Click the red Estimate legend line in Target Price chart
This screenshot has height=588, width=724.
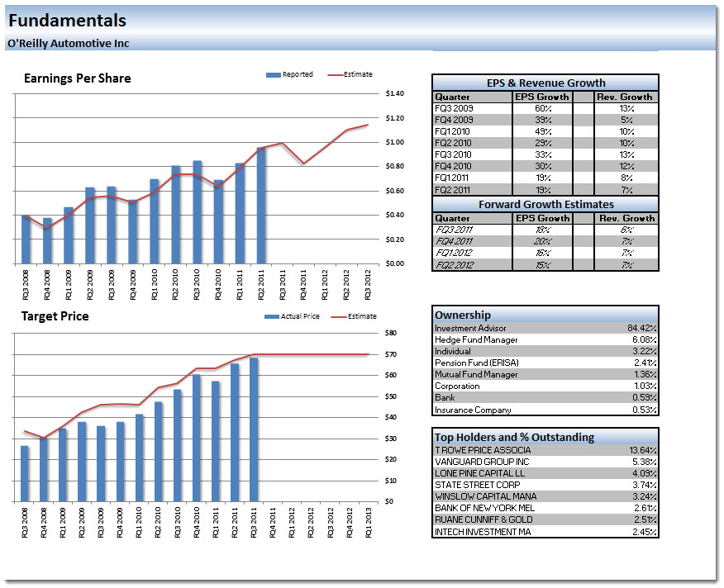tap(339, 316)
